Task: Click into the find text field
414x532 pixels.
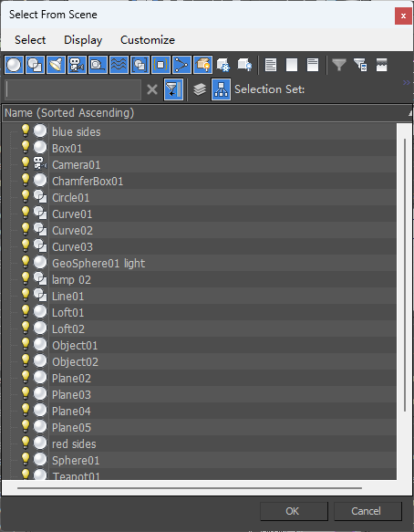Action: click(x=73, y=90)
